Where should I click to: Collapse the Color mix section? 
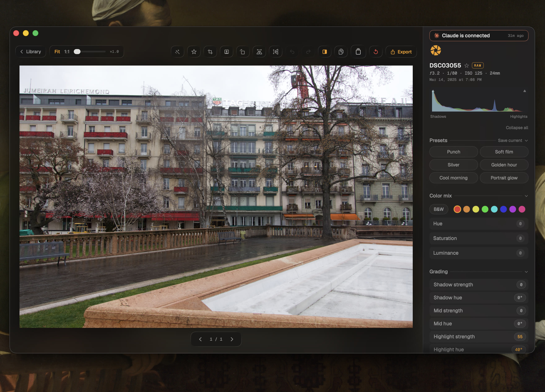[x=526, y=196]
